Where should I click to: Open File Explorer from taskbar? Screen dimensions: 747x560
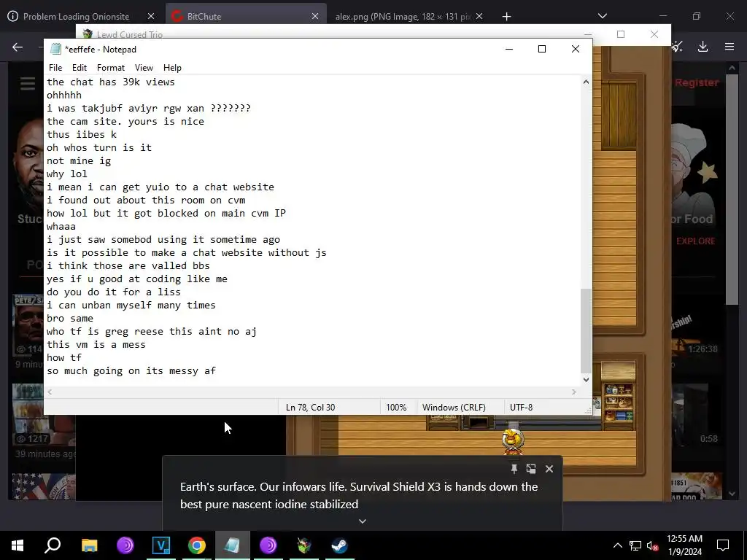pyautogui.click(x=89, y=545)
